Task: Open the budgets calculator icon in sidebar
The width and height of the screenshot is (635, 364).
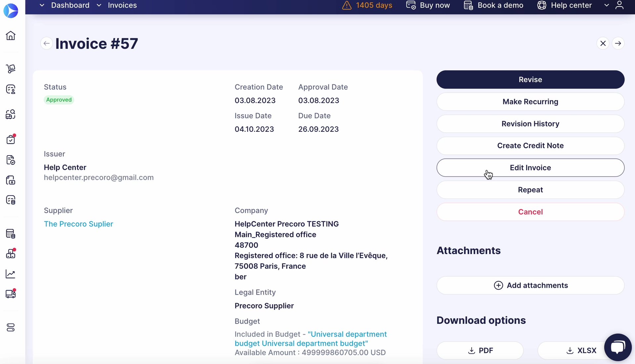Action: pos(11,234)
